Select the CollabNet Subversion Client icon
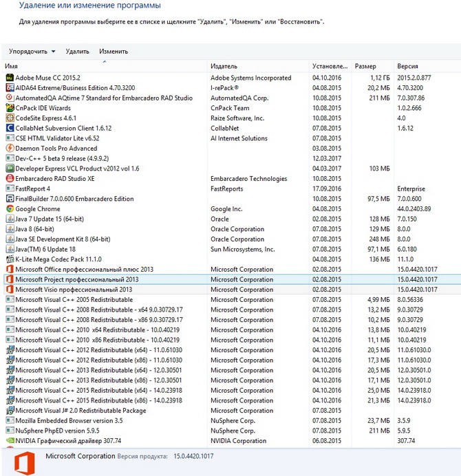 click(10, 128)
